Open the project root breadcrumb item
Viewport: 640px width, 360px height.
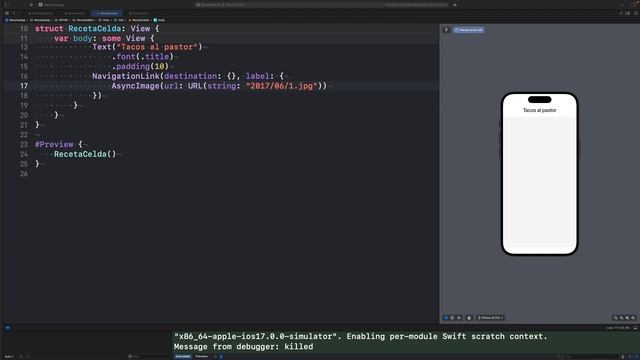point(15,20)
